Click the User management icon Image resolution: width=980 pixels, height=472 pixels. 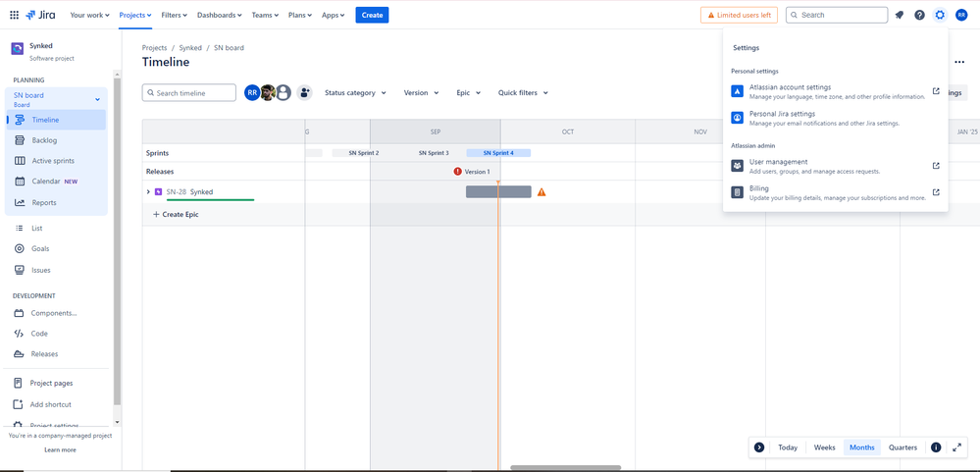tap(737, 166)
